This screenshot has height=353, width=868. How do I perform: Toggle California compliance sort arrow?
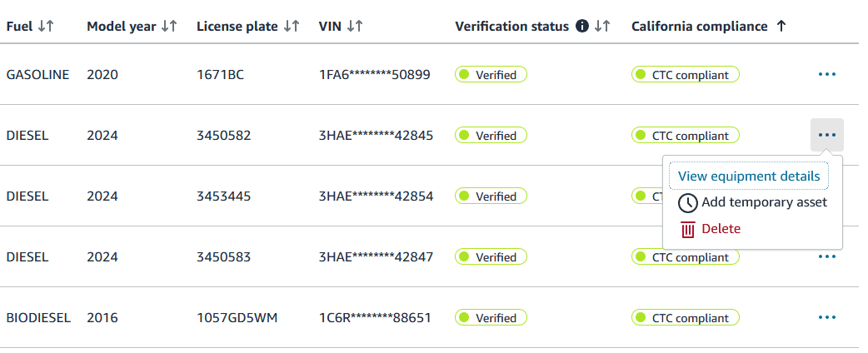(x=781, y=27)
